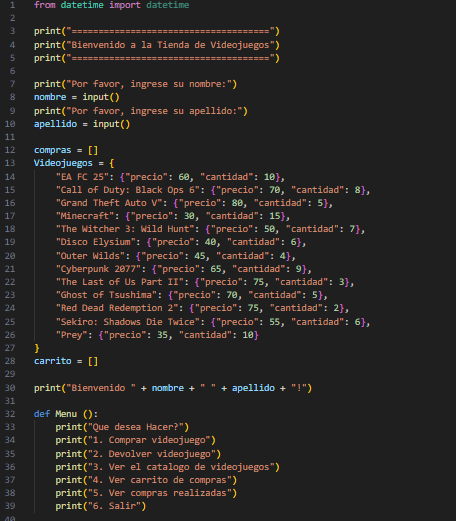Click the "2. Devolver videojuego" string
456x521 pixels.
(x=151, y=454)
